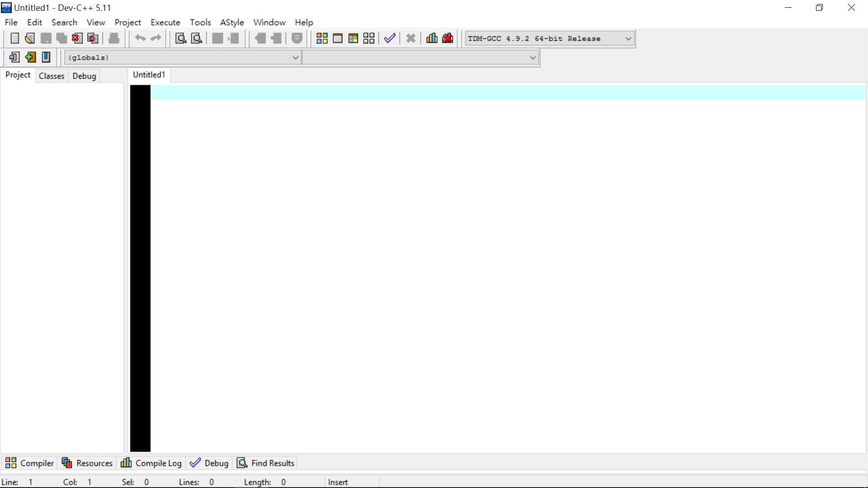Click the Find magnifier icon in toolbar
868x488 pixels.
click(x=181, y=38)
